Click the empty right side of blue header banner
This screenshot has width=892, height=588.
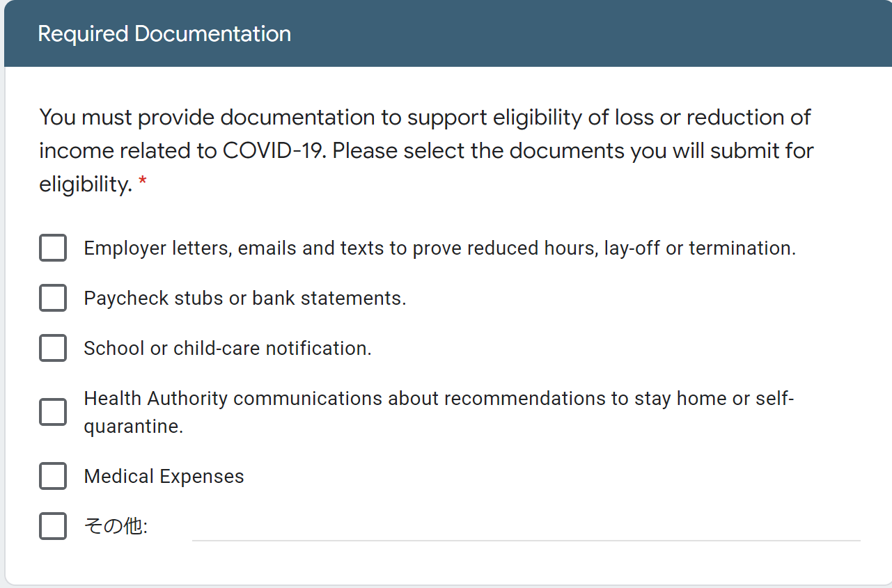pos(592,33)
